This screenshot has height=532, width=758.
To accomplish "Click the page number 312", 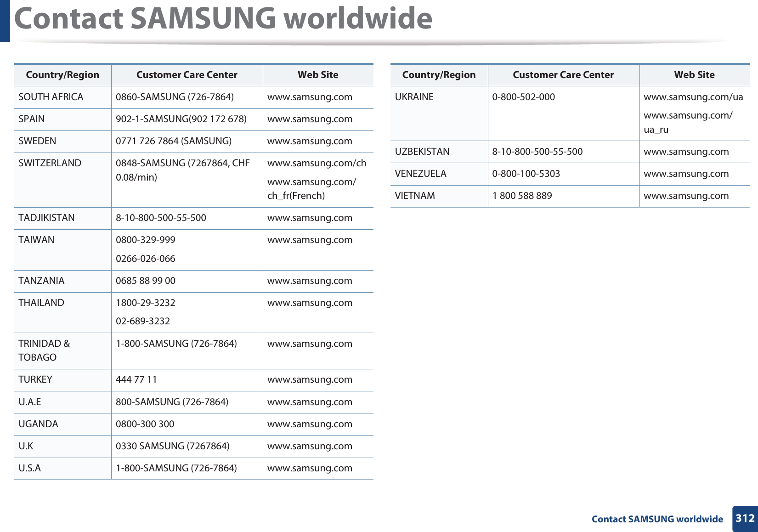I will [745, 519].
